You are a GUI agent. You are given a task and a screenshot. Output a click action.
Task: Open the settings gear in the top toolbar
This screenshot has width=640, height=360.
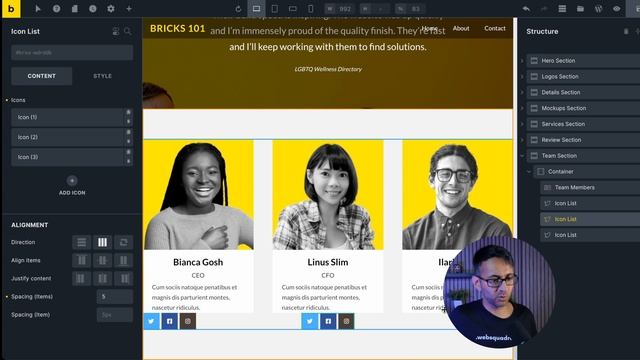point(111,9)
